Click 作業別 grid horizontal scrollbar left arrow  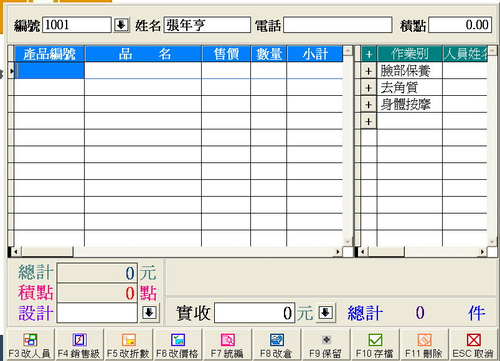point(363,252)
